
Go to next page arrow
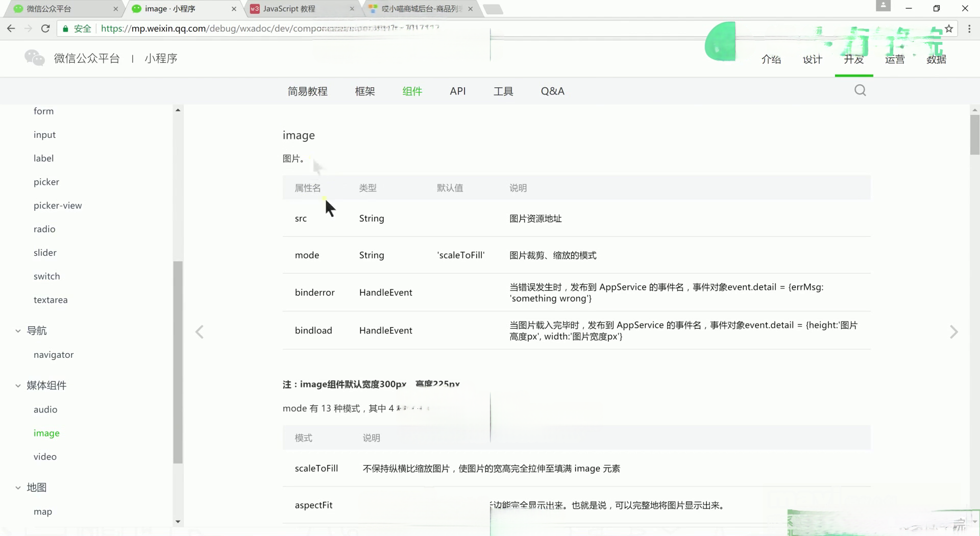(x=953, y=332)
